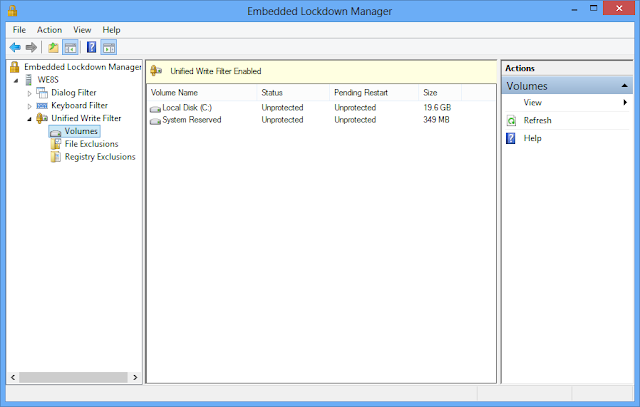Click the blue Help toolbar icon
The width and height of the screenshot is (640, 407).
[91, 47]
